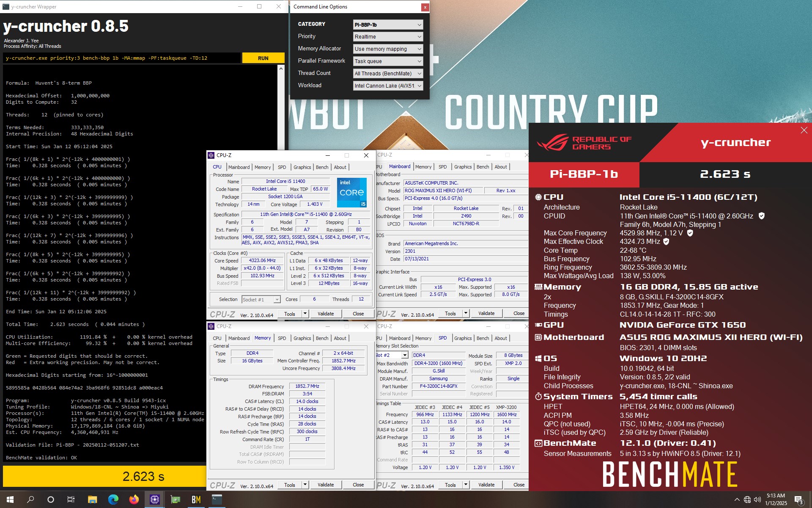
Task: Switch to Memory tab in CPU-Z CPU window
Action: tap(263, 167)
